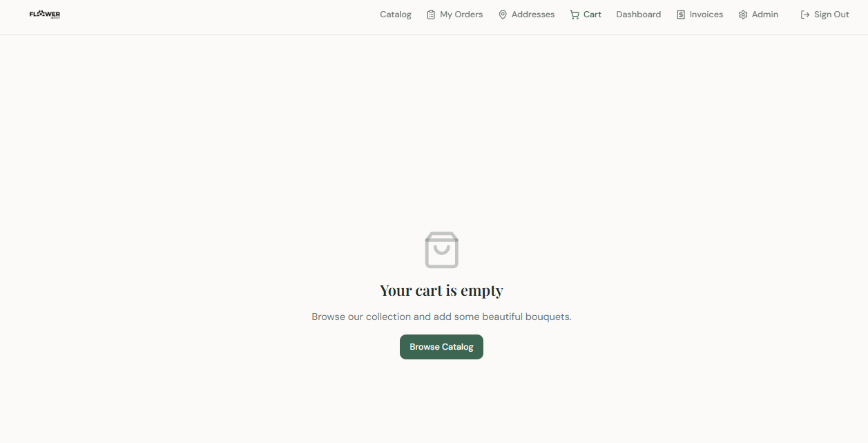Viewport: 868px width, 443px height.
Task: Click the Sign Out arrow icon
Action: [x=805, y=15]
